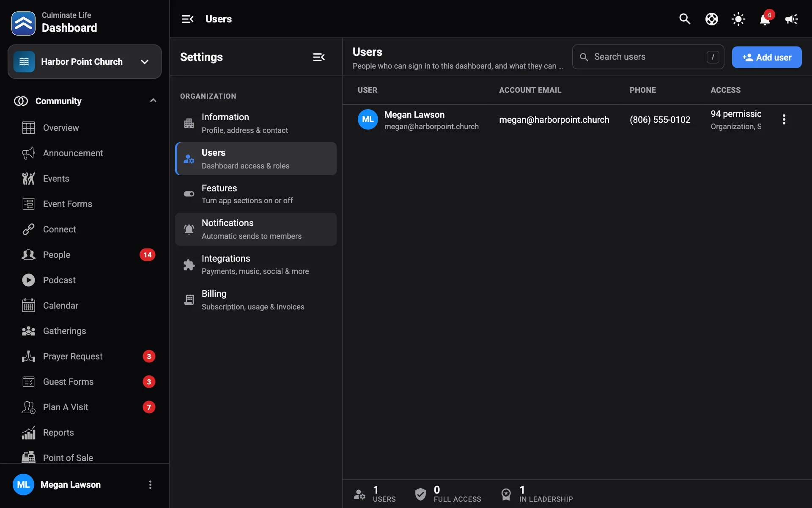Open the search icon in top bar
The height and width of the screenshot is (508, 812).
685,19
